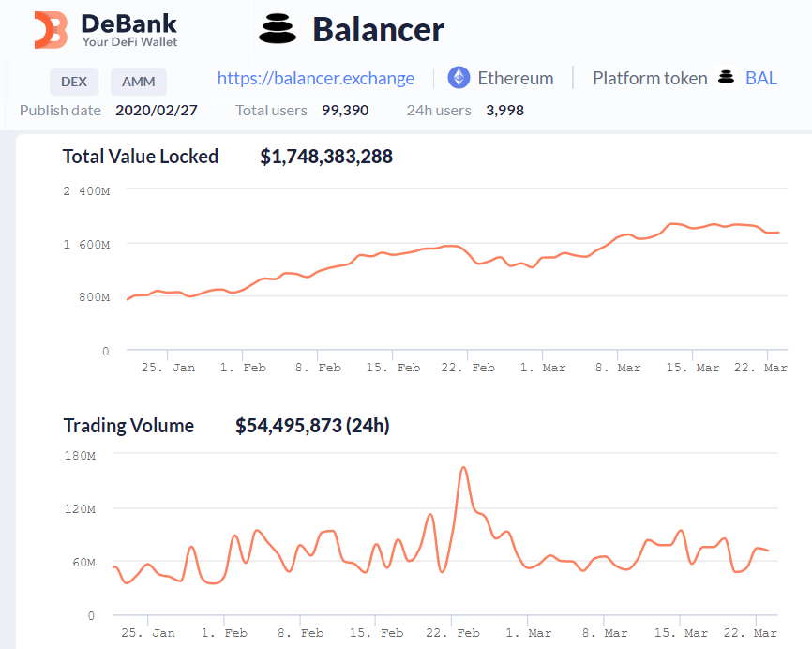Open the balancer.exchange website link

pyautogui.click(x=316, y=78)
